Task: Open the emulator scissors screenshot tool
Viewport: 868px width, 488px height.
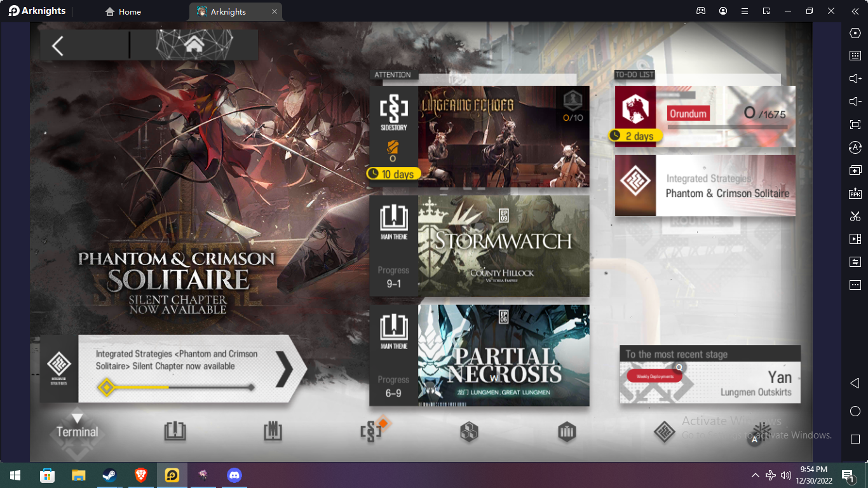Action: pos(855,216)
